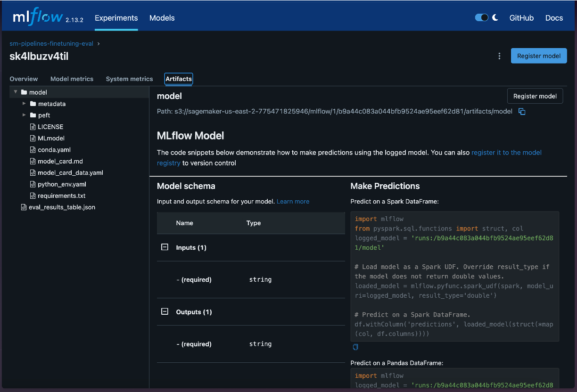Viewport: 577px width, 392px height.
Task: Expand the peft folder
Action: pyautogui.click(x=25, y=115)
